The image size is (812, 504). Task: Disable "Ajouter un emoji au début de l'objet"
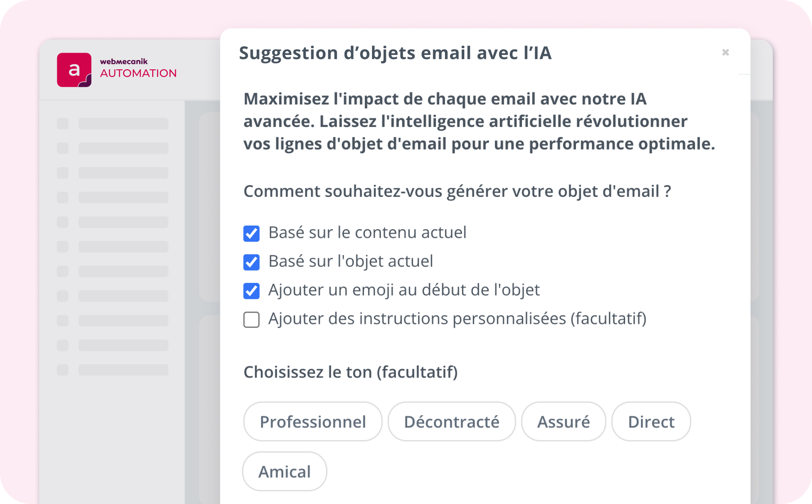pos(251,291)
